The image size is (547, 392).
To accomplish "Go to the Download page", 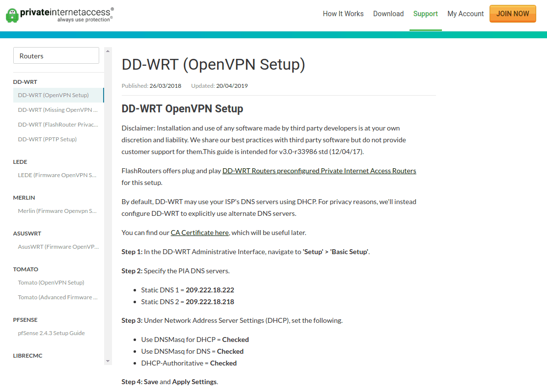I will click(x=388, y=14).
